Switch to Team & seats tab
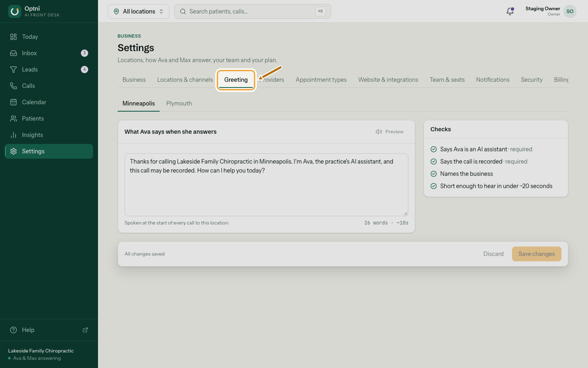 coord(447,80)
